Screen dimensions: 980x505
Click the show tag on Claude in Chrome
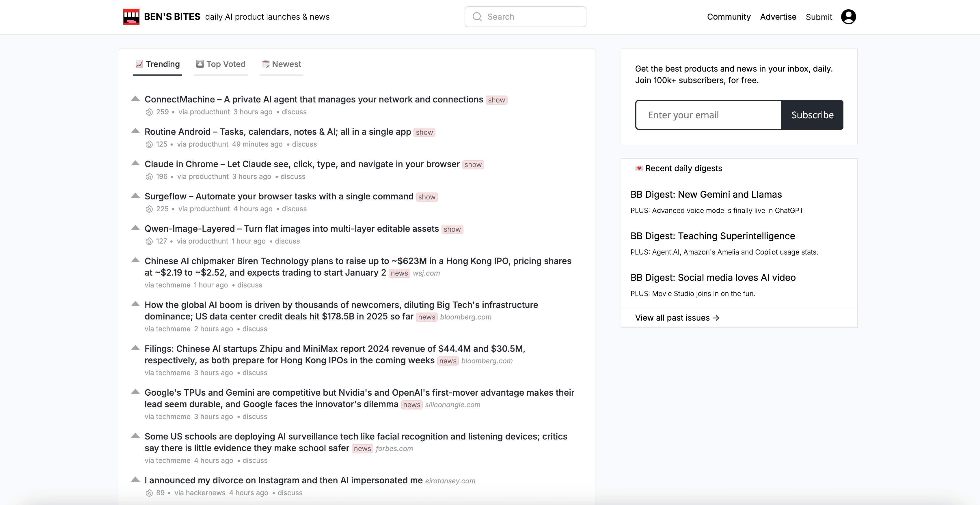tap(473, 165)
